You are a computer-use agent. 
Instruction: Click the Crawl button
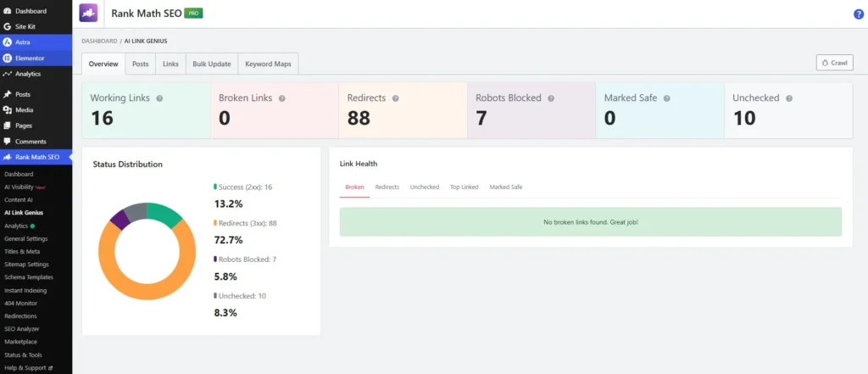(835, 63)
